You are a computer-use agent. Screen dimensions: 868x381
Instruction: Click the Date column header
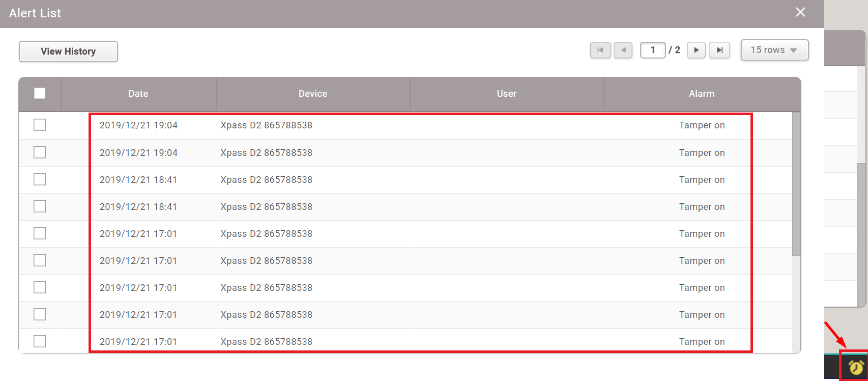(138, 94)
